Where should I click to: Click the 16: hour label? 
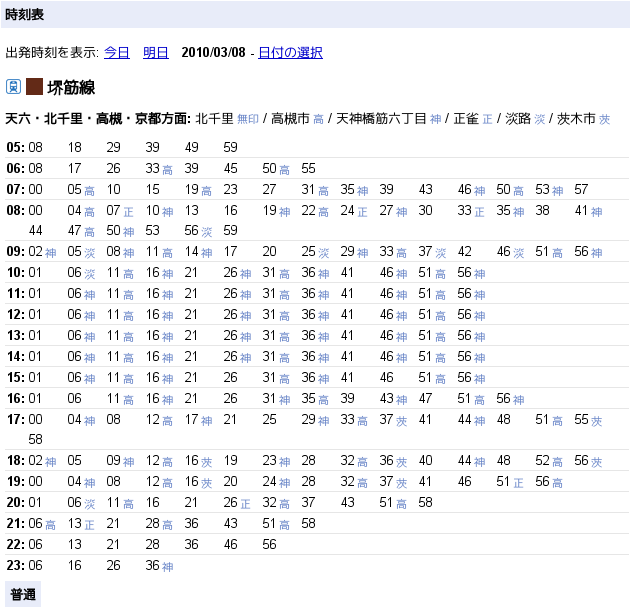pos(16,398)
